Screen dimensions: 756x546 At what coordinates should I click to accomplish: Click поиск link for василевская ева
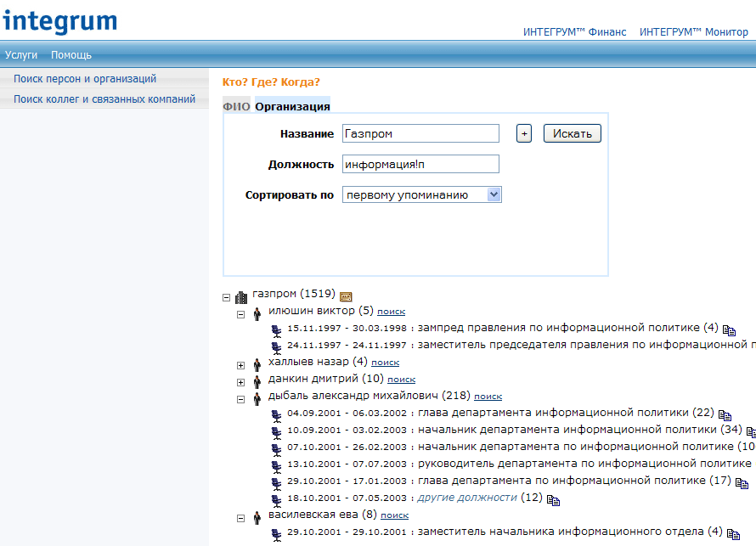click(x=394, y=515)
